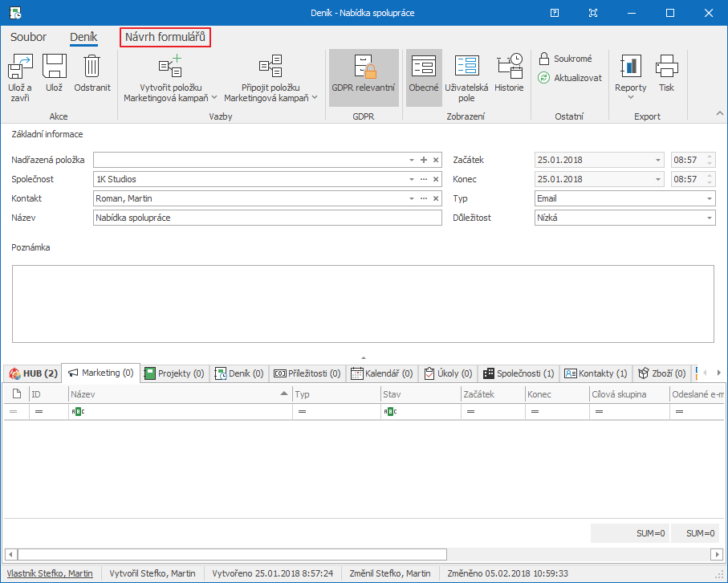Sort by the Stav column header

(420, 394)
